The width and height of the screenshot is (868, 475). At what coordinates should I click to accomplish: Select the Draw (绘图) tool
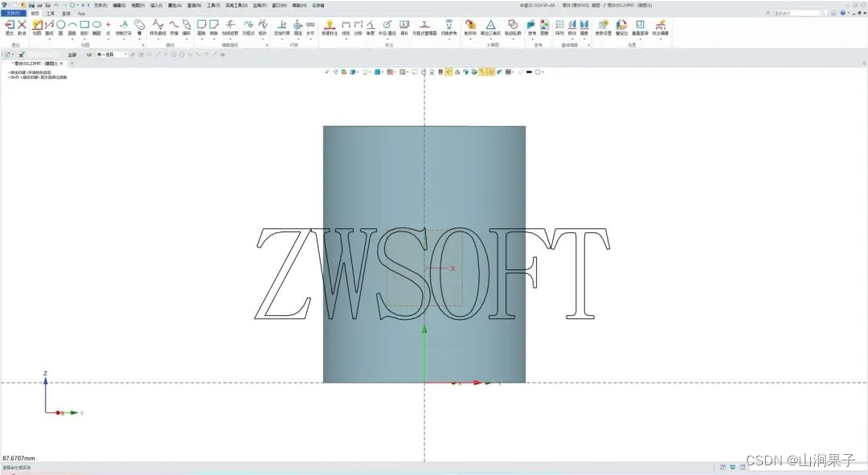tap(37, 27)
